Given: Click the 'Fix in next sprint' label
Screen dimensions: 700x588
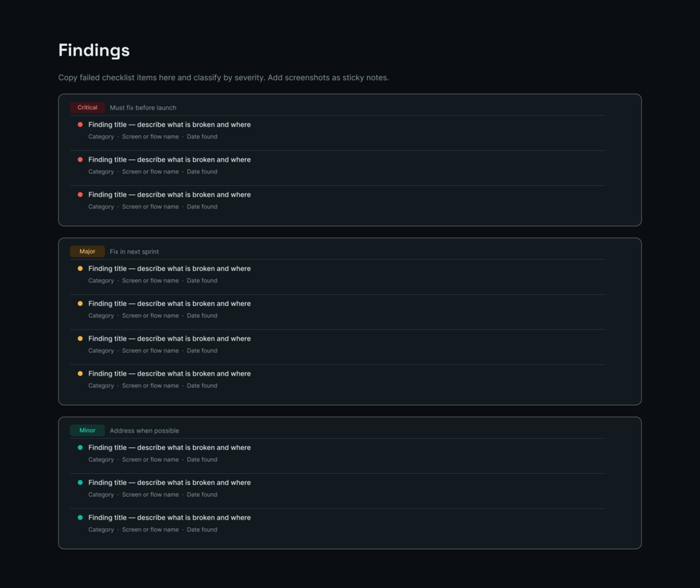Looking at the screenshot, I should pyautogui.click(x=134, y=252).
